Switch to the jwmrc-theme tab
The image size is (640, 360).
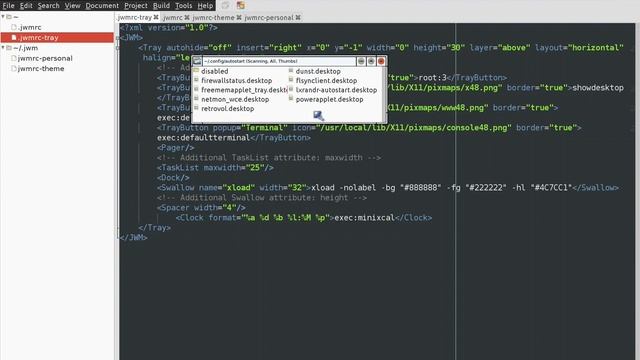tap(213, 18)
